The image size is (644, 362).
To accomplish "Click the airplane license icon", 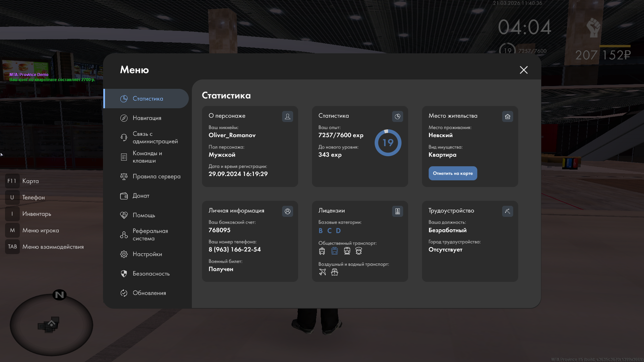I will [x=322, y=272].
